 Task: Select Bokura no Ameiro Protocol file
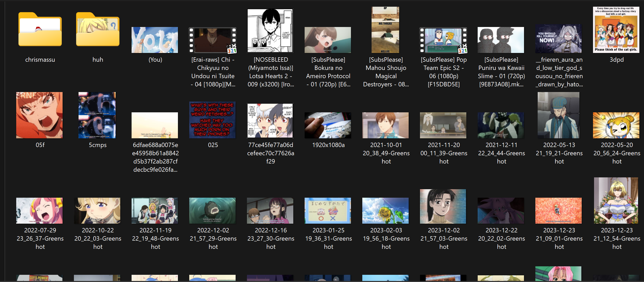coord(328,40)
